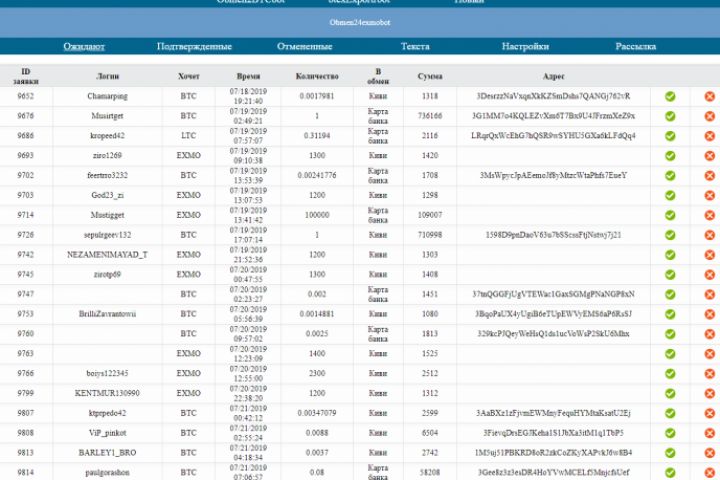This screenshot has width=720, height=480.
Task: Approve request 9693 from ziro1269
Action: coord(670,156)
